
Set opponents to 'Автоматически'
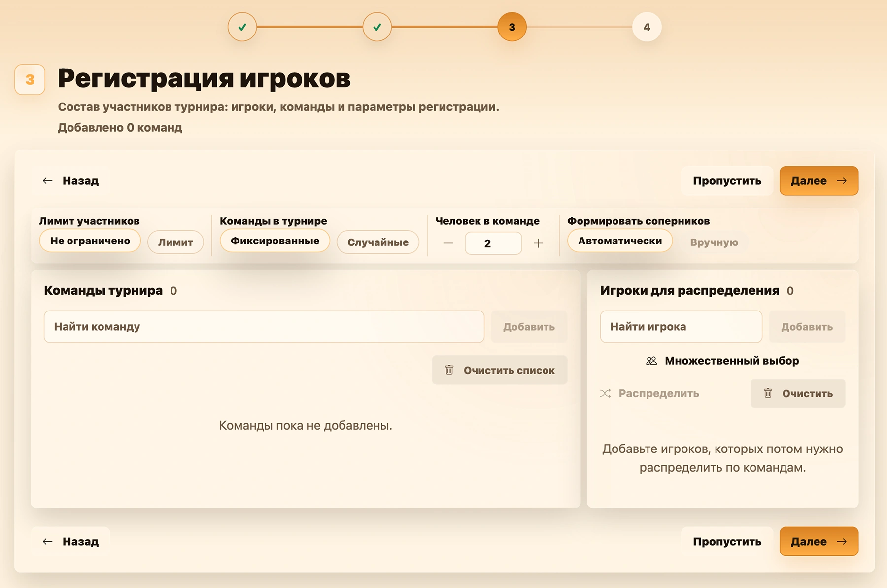tap(620, 241)
